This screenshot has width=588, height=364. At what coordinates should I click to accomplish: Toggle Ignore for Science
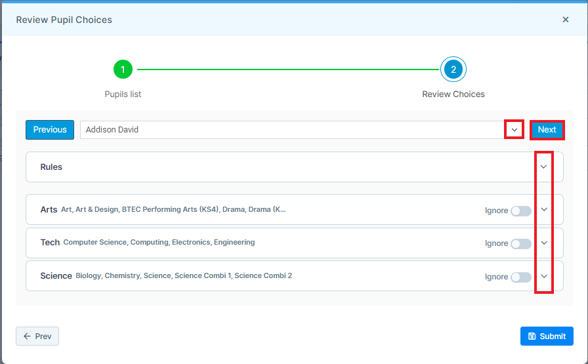[521, 277]
